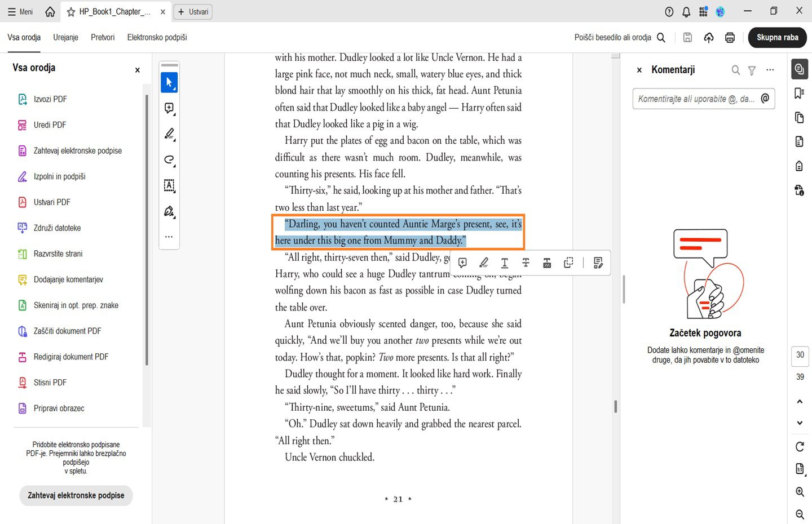Pick the add comment tool in quick toolbar
The width and height of the screenshot is (812, 524).
pyautogui.click(x=169, y=108)
